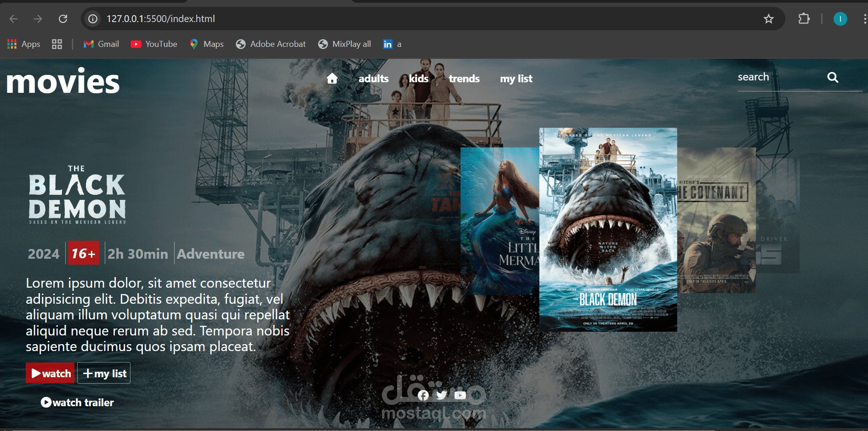This screenshot has height=431, width=868.
Task: Open the MixPlay all bookmark
Action: point(345,44)
